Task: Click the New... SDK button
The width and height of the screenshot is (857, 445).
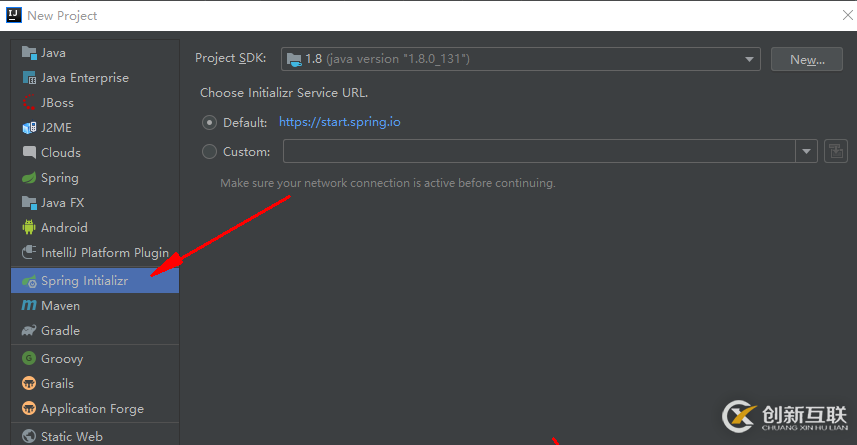Action: [807, 59]
